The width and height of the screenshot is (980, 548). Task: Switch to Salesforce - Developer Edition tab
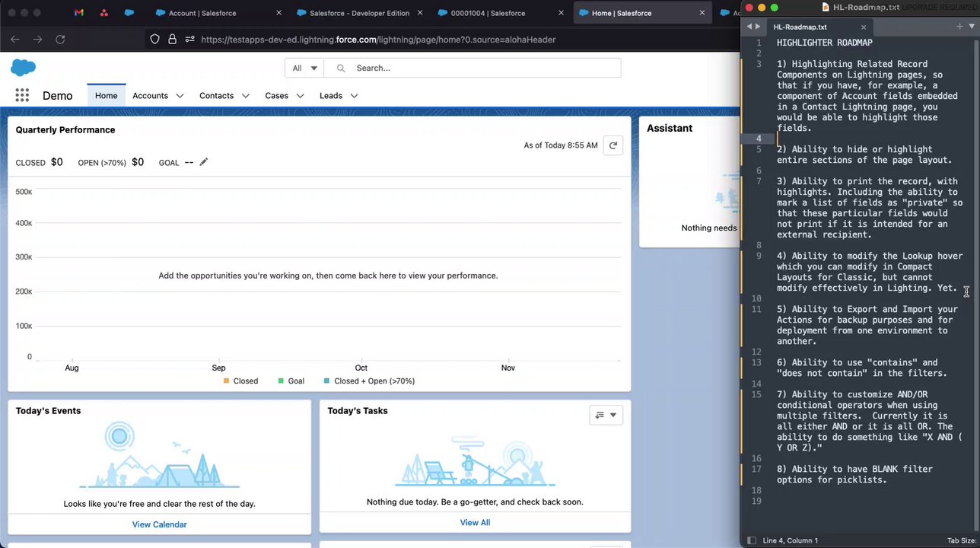(x=358, y=13)
